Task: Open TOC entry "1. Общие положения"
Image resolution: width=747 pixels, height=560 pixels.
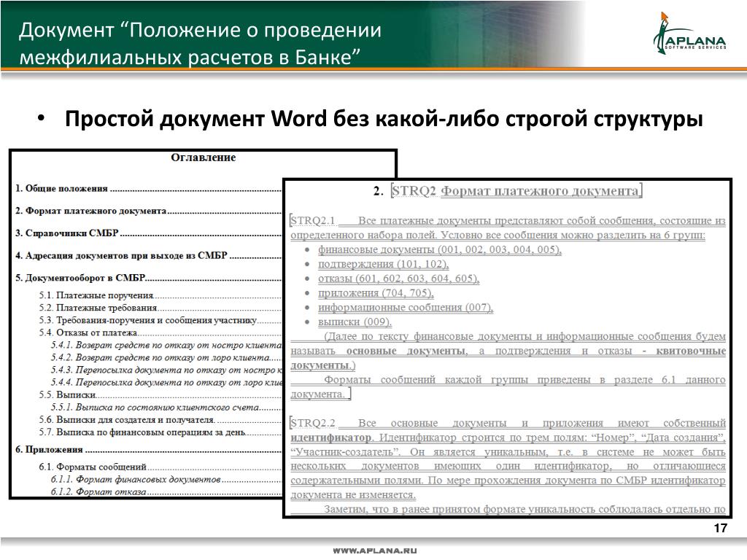Action: click(147, 189)
